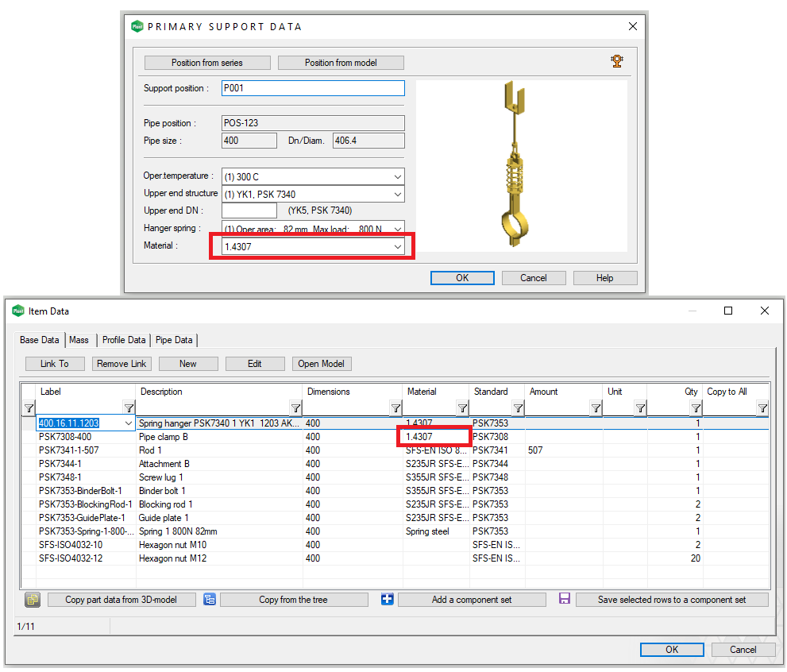787x672 pixels.
Task: Switch to the Profile Data tab
Action: point(124,340)
